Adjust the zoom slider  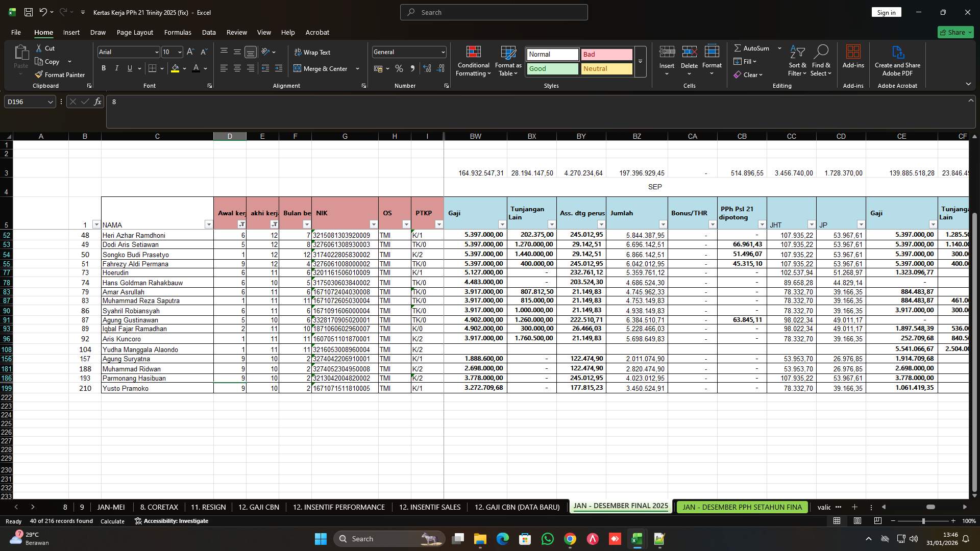pyautogui.click(x=923, y=521)
